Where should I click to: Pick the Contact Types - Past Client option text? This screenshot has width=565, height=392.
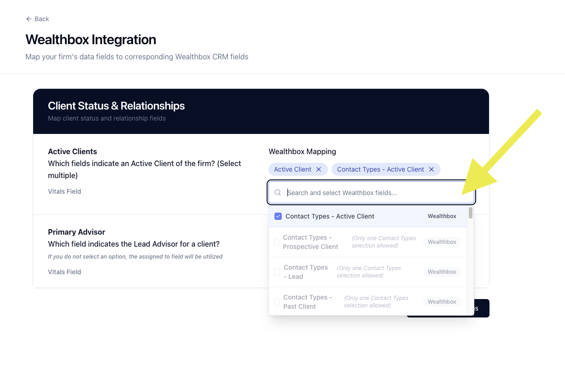click(305, 302)
